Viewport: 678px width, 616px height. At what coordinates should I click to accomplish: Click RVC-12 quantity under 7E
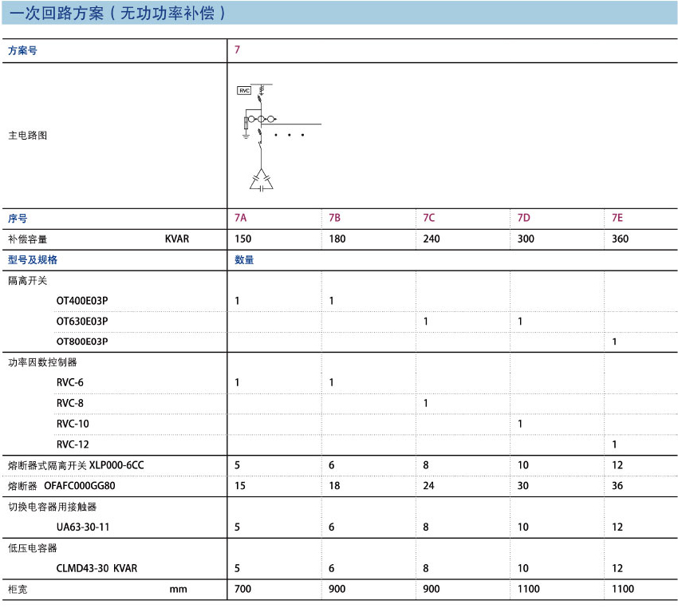[614, 444]
